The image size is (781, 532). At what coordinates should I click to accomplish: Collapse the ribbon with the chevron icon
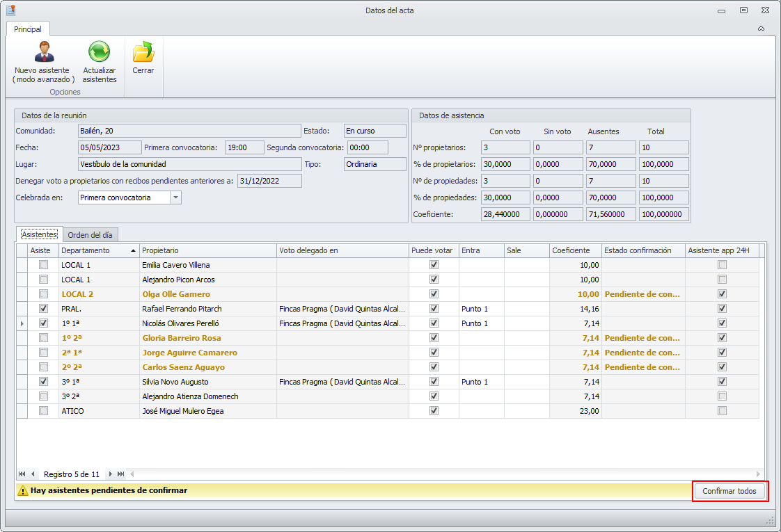point(761,29)
